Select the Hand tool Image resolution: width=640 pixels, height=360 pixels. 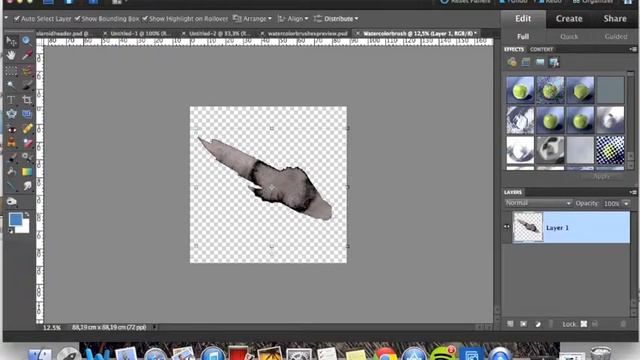(x=11, y=55)
